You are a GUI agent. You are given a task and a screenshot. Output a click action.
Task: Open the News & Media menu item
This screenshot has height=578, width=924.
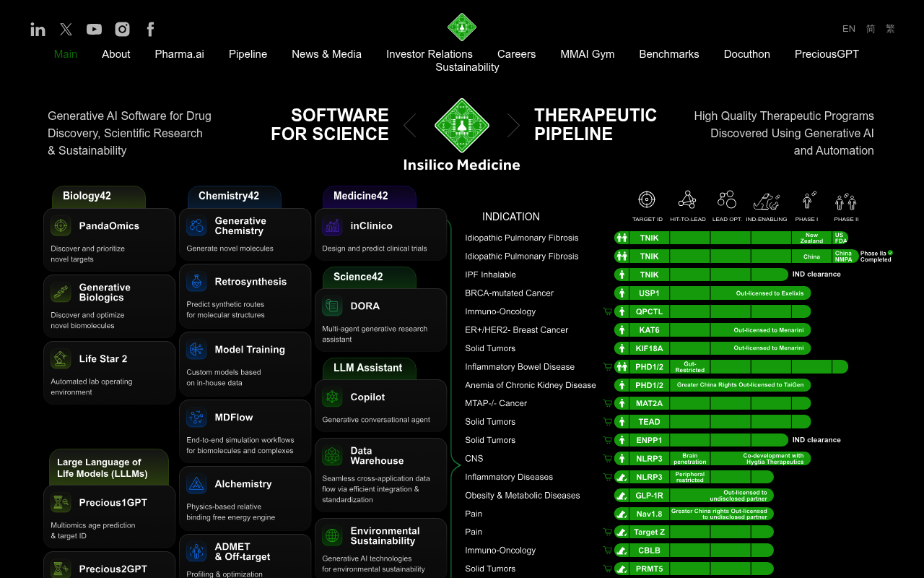(x=326, y=54)
